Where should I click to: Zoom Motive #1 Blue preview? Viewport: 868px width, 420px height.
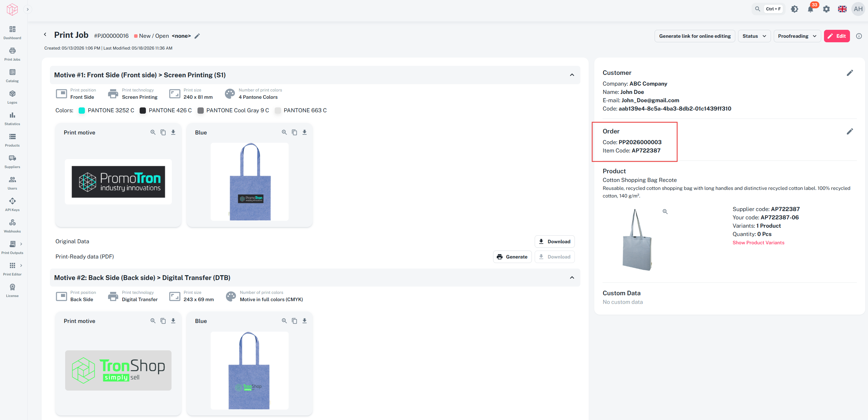(x=284, y=132)
